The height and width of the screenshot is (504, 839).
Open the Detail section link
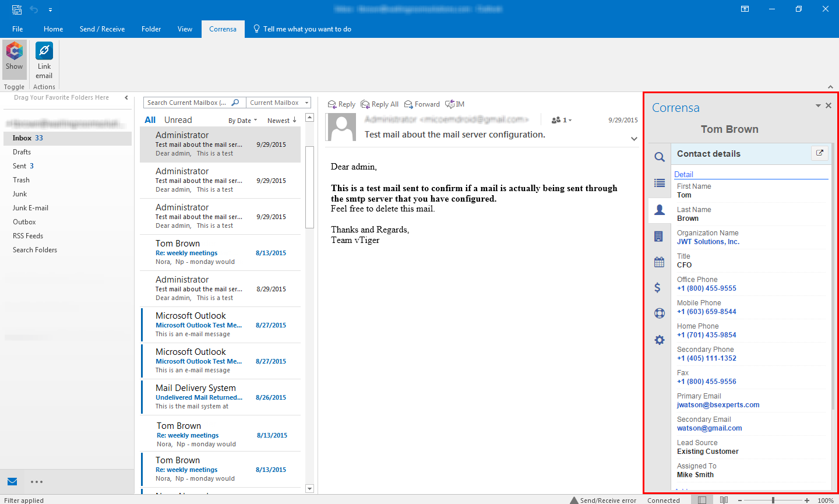[x=683, y=174]
